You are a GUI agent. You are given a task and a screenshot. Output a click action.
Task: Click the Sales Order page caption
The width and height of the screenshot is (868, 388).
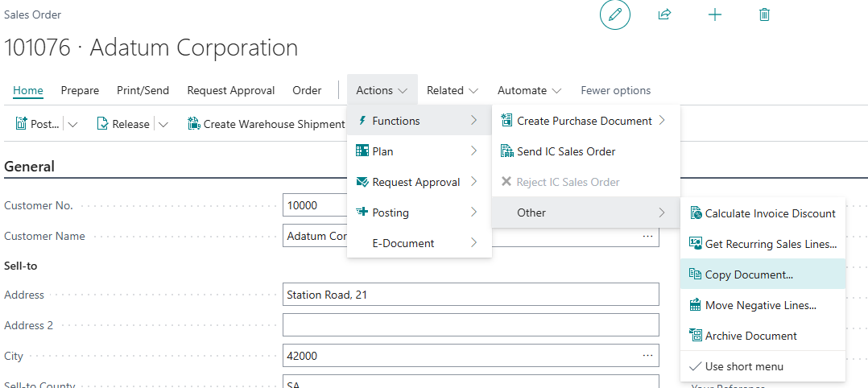(x=33, y=15)
